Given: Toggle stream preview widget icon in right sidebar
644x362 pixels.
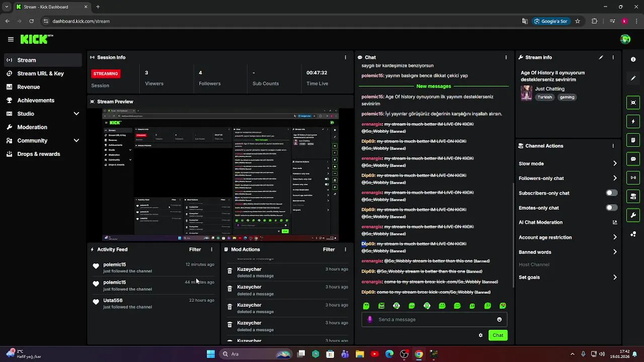Looking at the screenshot, I should (x=633, y=103).
